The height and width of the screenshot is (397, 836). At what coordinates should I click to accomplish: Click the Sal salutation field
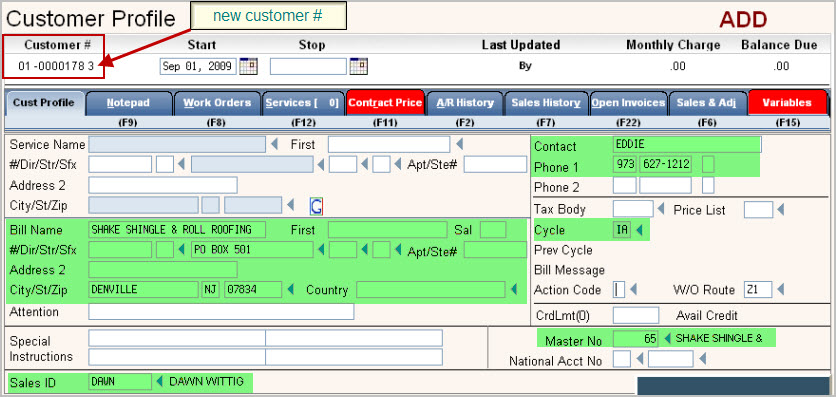(x=493, y=230)
